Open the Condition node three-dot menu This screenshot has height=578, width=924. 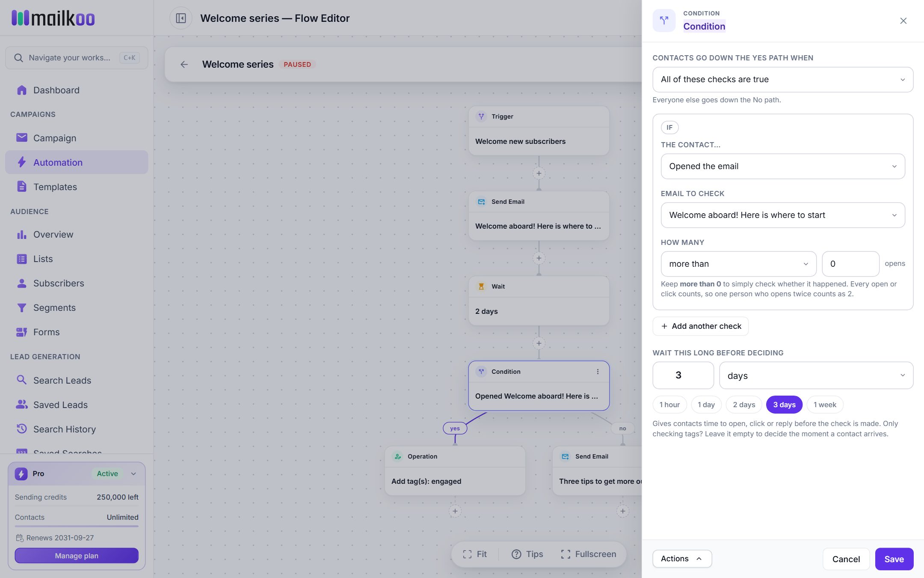[598, 372]
